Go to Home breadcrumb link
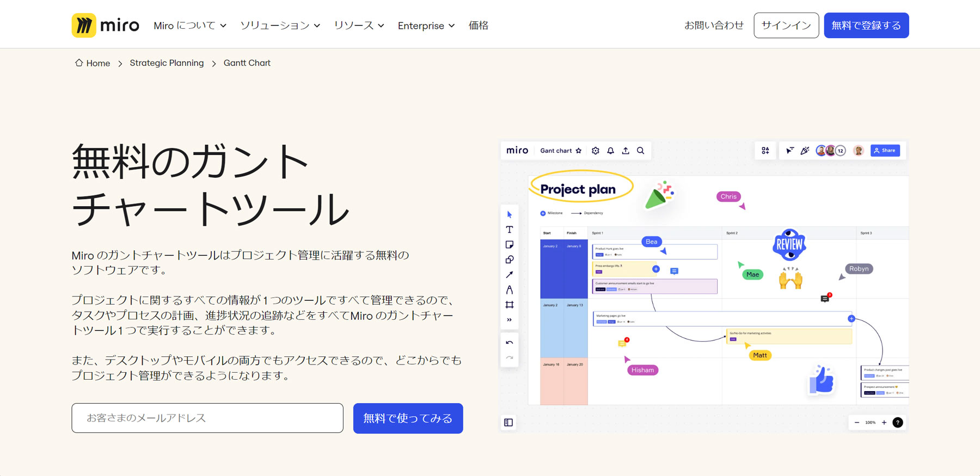 (93, 63)
